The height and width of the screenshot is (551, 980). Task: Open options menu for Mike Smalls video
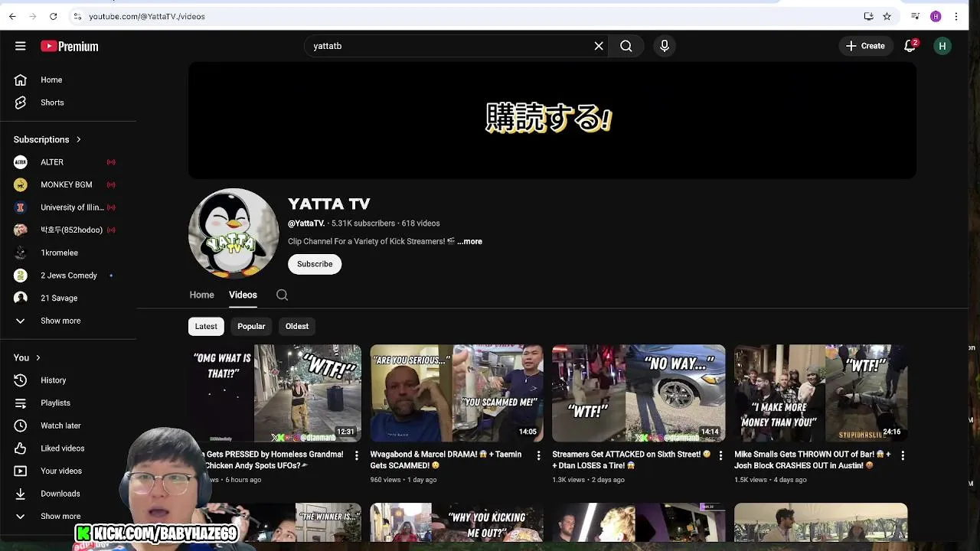tap(903, 455)
